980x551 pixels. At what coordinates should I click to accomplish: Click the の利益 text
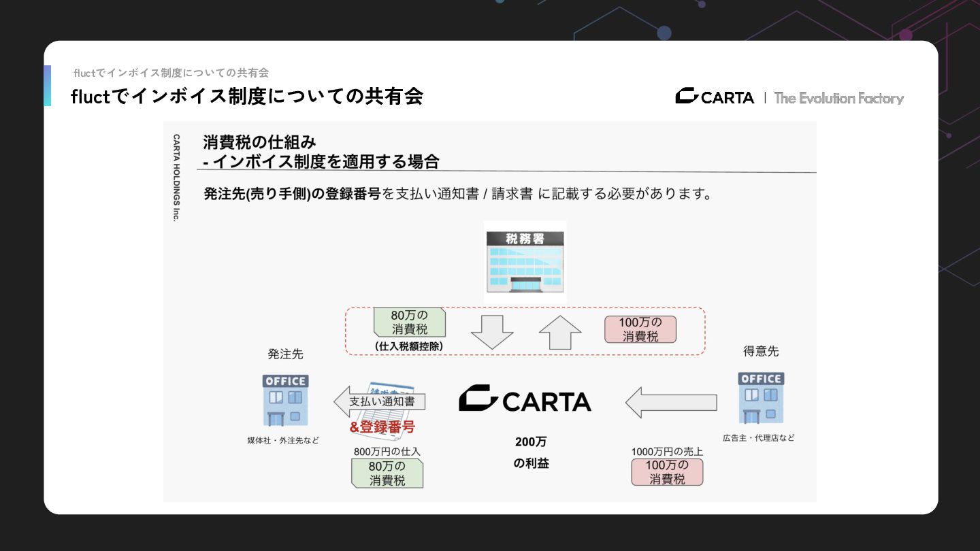(531, 463)
